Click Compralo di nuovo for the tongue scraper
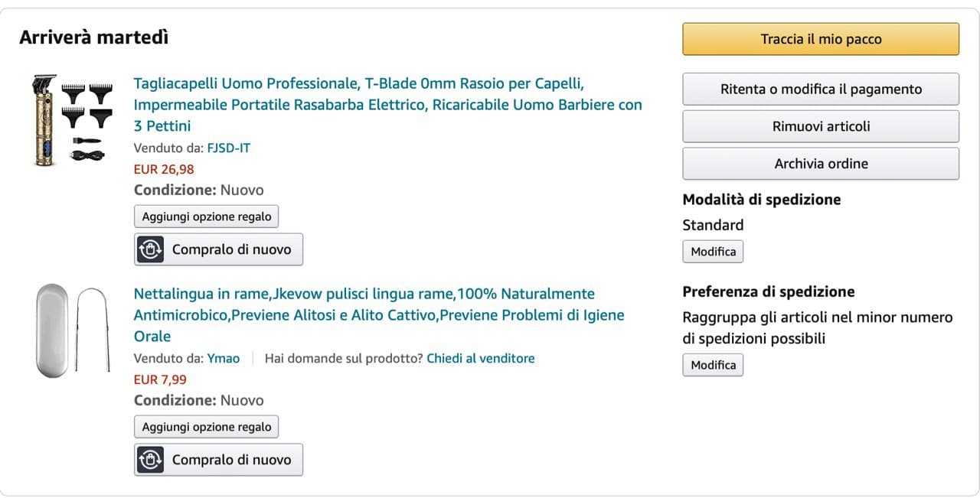 pyautogui.click(x=231, y=460)
